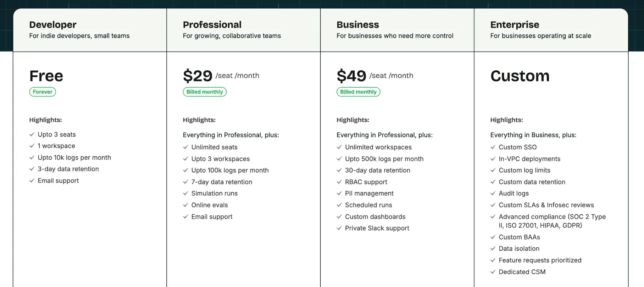644x287 pixels.
Task: Click the checkmark beside Upto 3 seats
Action: point(32,135)
